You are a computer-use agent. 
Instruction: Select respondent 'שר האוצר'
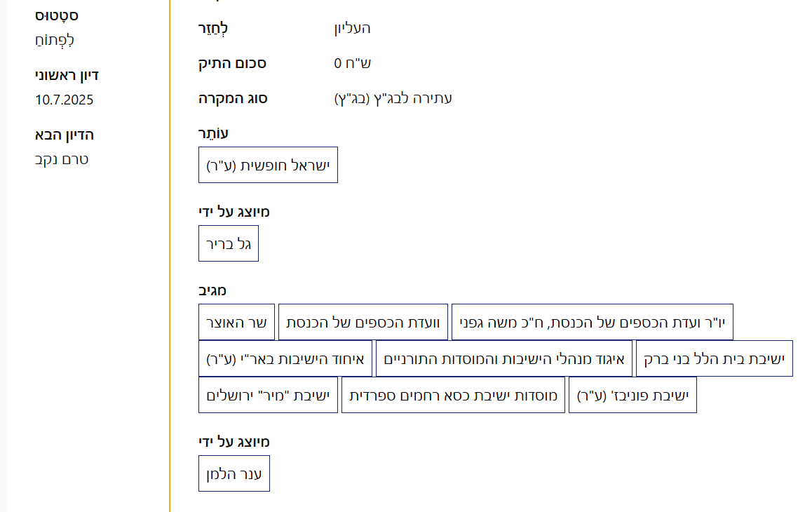click(x=237, y=321)
